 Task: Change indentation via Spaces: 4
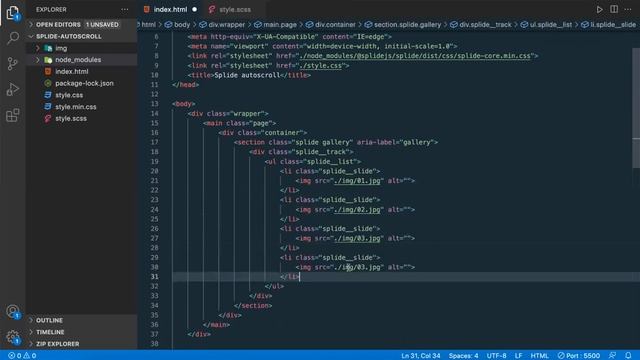pos(463,356)
